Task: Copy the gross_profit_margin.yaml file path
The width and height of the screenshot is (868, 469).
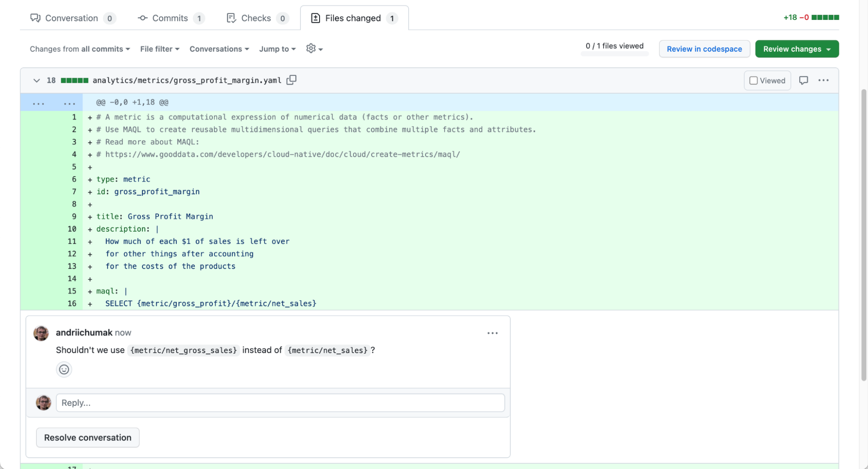Action: point(291,80)
